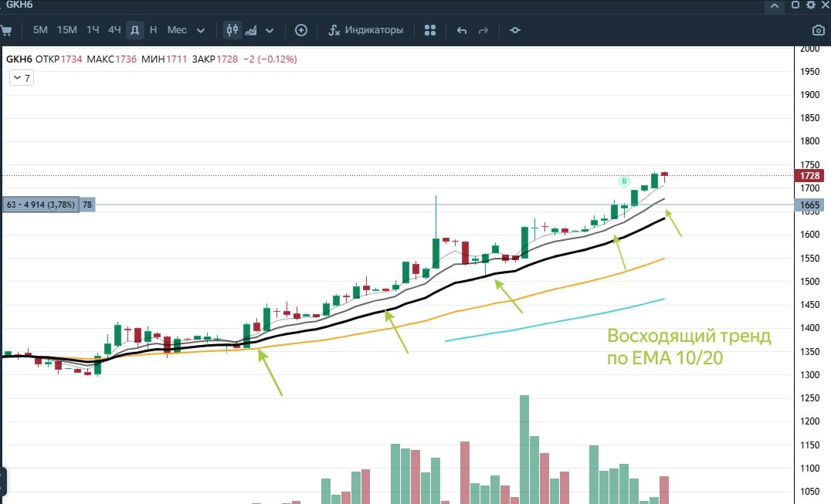Click the МАКС 1736 high value
Screen dimensions: 831x504
coord(111,59)
